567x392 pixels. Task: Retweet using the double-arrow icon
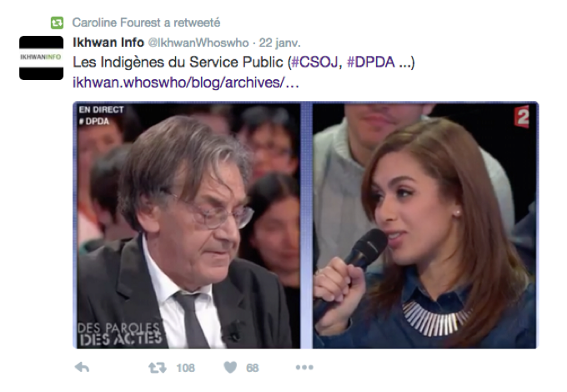click(158, 368)
